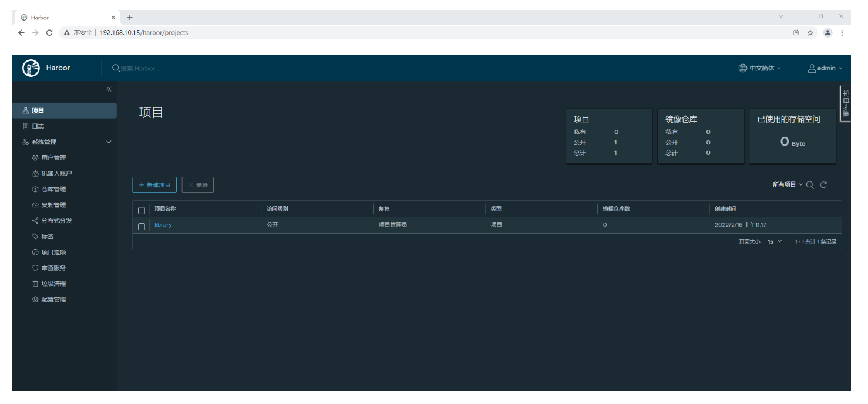Screen dimensions: 868x404
Task: Open 项目定额 project quotas
Action: [53, 253]
